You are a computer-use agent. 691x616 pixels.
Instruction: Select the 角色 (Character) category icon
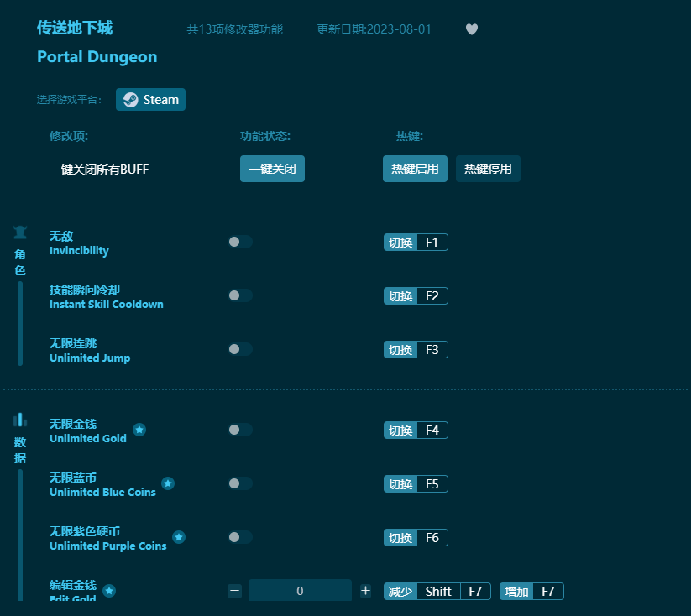[19, 232]
